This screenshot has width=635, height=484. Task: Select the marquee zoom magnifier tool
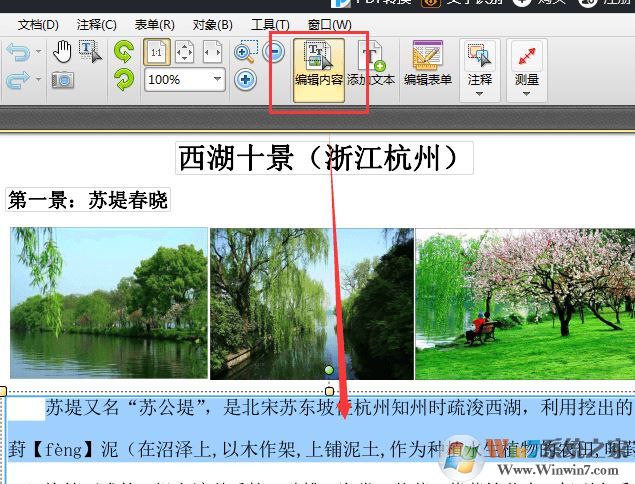(246, 51)
